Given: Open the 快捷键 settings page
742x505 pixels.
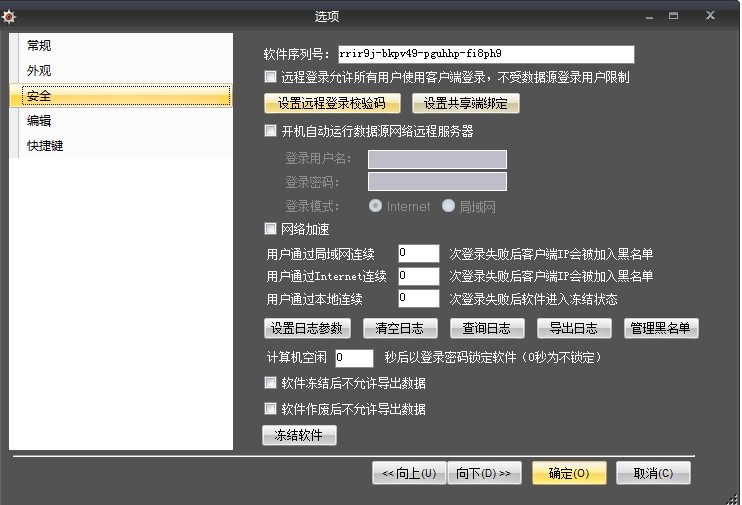Looking at the screenshot, I should [121, 146].
